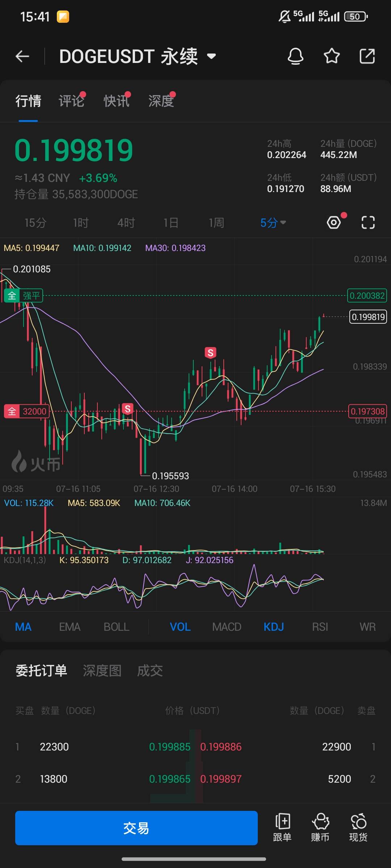Go back with the left arrow
Image resolution: width=391 pixels, height=868 pixels.
[x=22, y=56]
